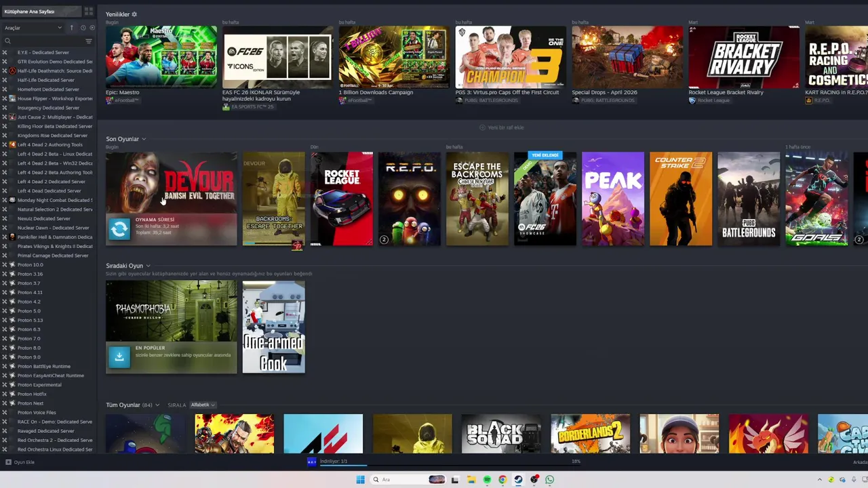
Task: Select the PUBG Battlegrounds cover
Action: [x=749, y=199]
